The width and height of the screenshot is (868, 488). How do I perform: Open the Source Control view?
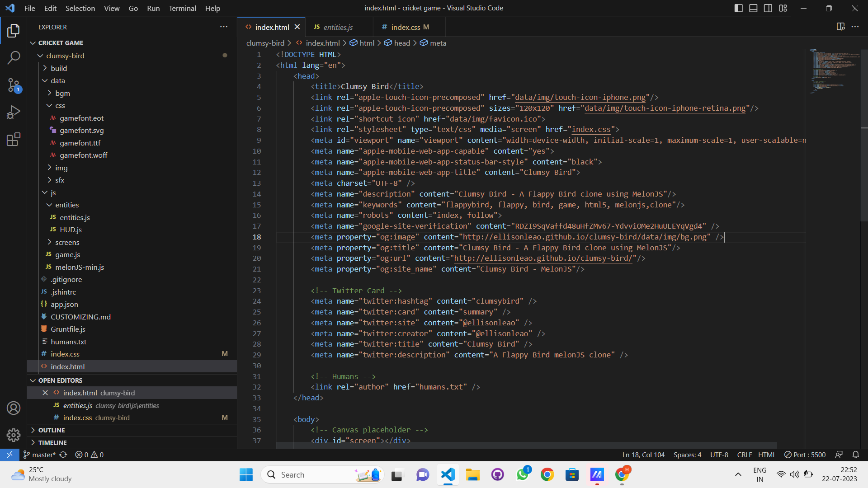pos(14,84)
